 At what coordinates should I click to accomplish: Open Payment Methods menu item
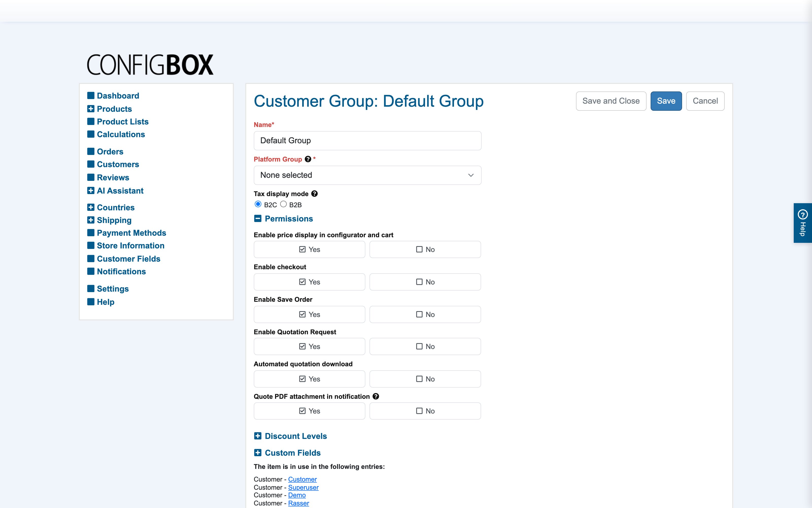pyautogui.click(x=131, y=233)
